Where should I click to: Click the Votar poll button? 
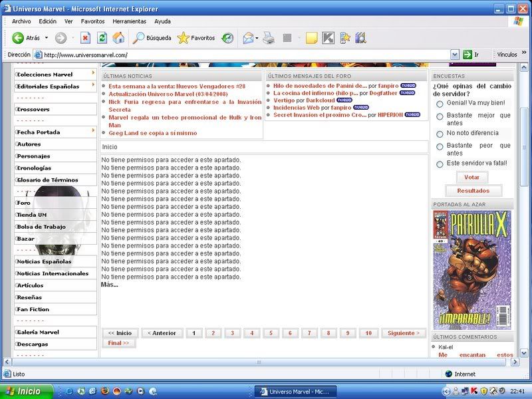coord(471,177)
